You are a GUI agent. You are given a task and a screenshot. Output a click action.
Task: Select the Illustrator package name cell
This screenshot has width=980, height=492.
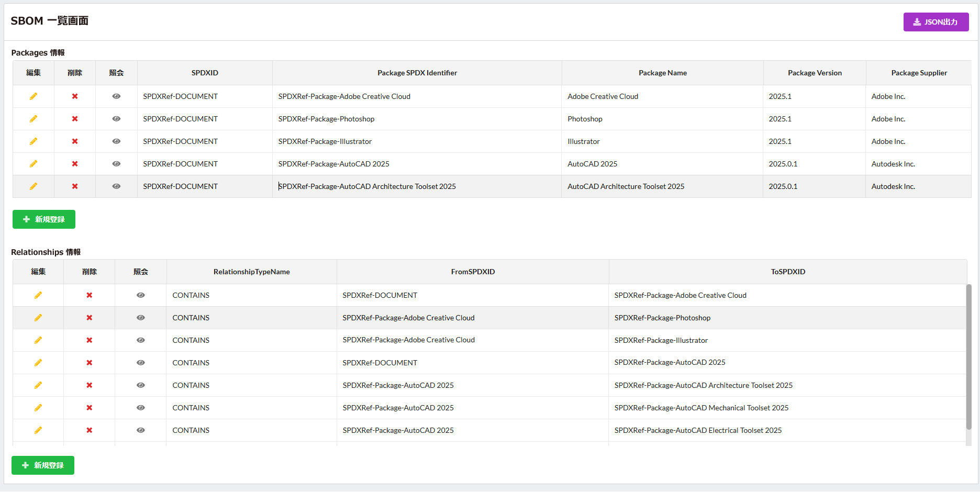point(663,141)
